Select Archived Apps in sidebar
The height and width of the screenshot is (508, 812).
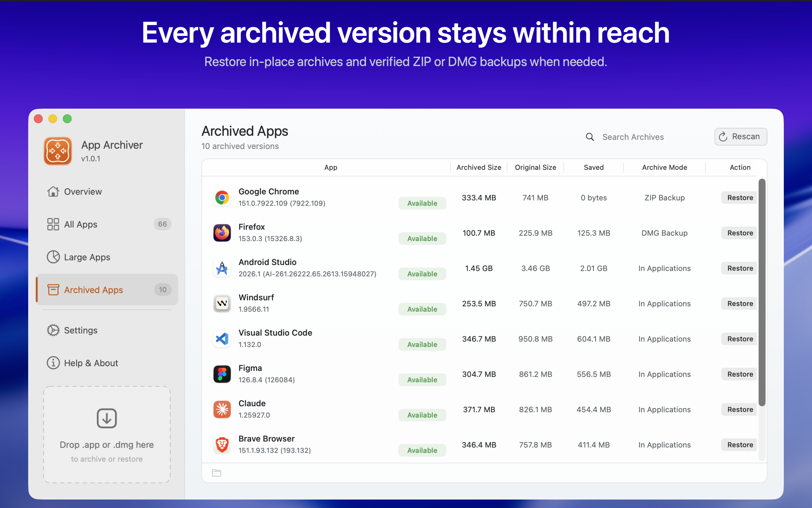[x=107, y=290]
